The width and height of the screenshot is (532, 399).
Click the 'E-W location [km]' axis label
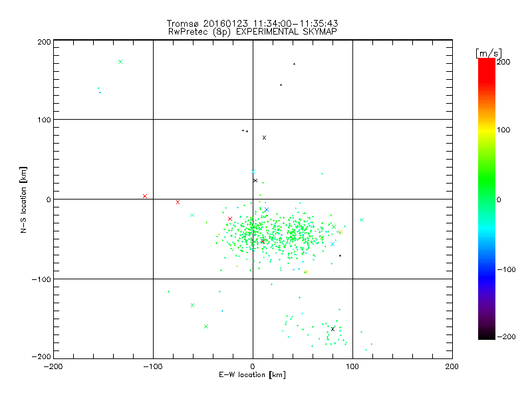252,375
